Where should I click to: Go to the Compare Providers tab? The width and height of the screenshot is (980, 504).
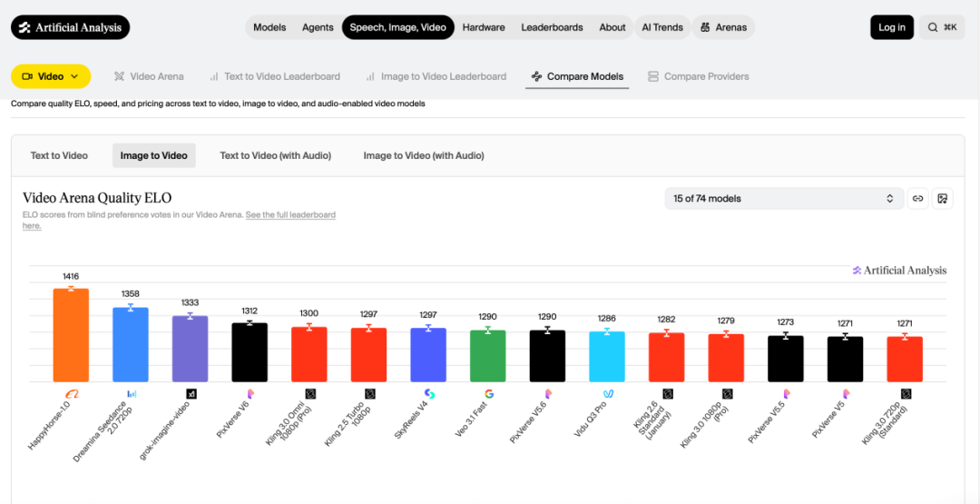tap(698, 76)
